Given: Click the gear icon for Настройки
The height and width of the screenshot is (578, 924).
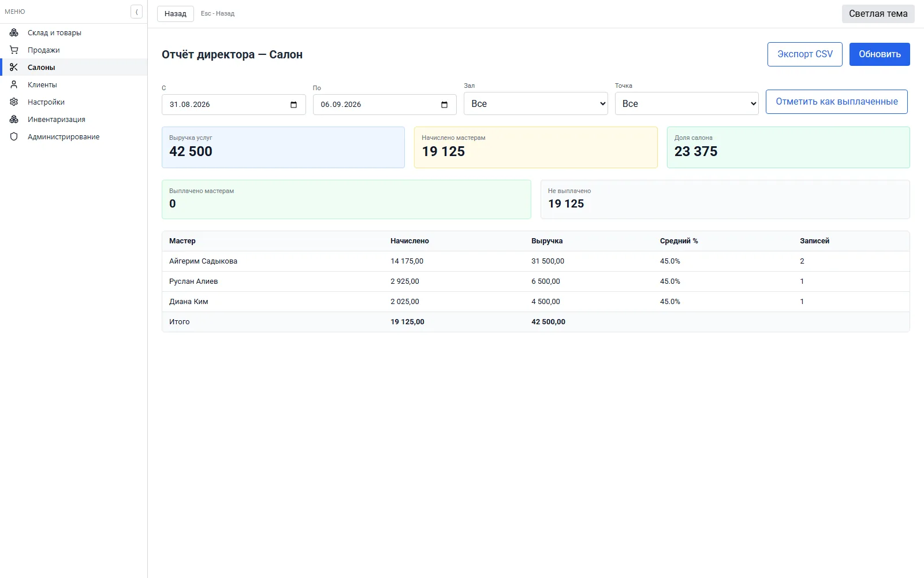Looking at the screenshot, I should pos(14,102).
